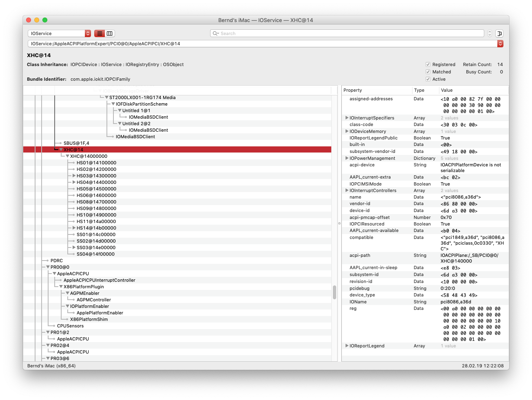This screenshot has width=532, height=400.
Task: Collapse the AGPMEnabler node
Action: (x=67, y=293)
